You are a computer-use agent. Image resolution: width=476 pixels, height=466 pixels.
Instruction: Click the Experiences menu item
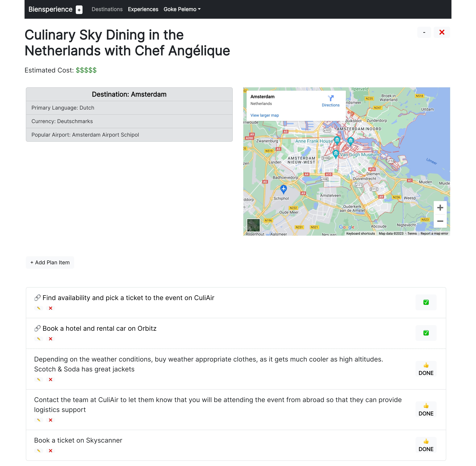pos(143,9)
